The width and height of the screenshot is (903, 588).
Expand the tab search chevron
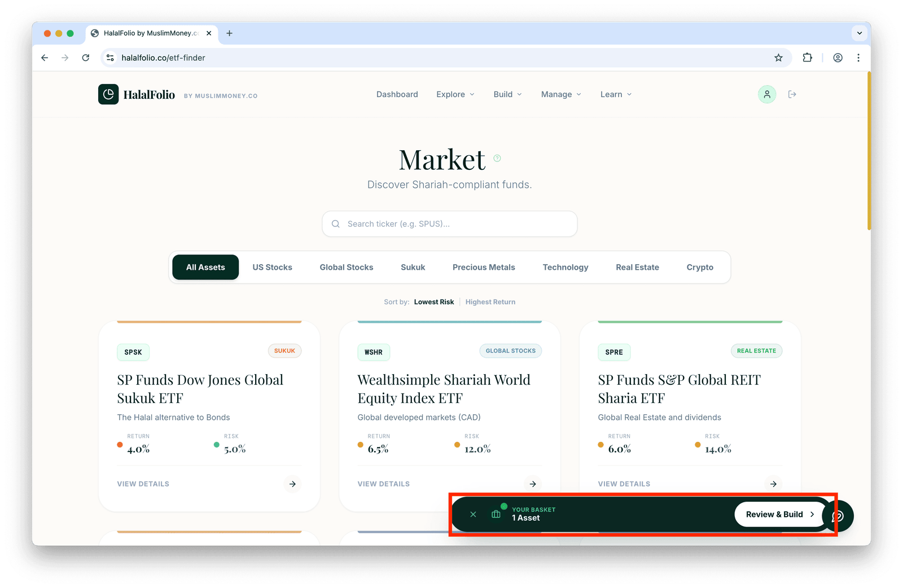[860, 33]
